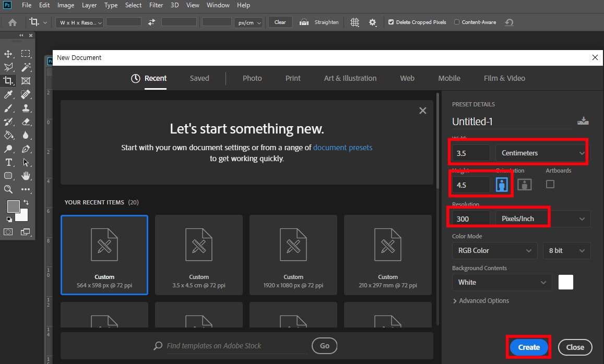The height and width of the screenshot is (364, 604).
Task: Select the Frame tool
Action: [26, 81]
